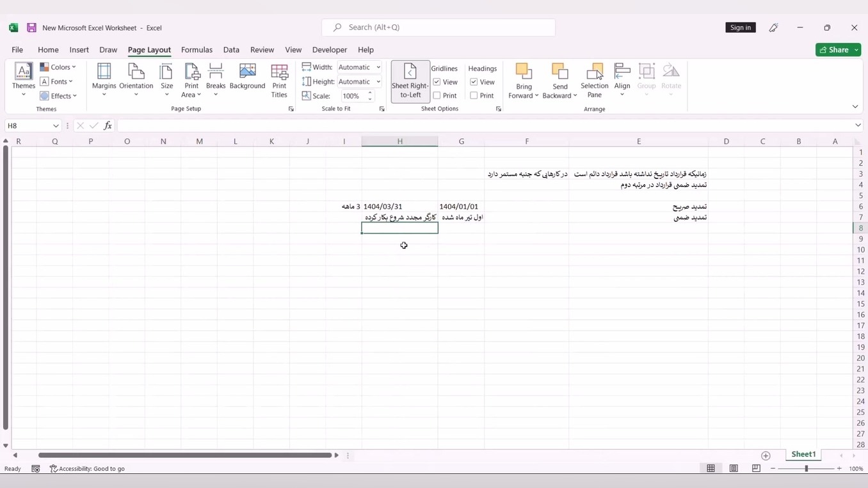Image resolution: width=868 pixels, height=488 pixels.
Task: Choose a sheet Background image
Action: [x=247, y=77]
